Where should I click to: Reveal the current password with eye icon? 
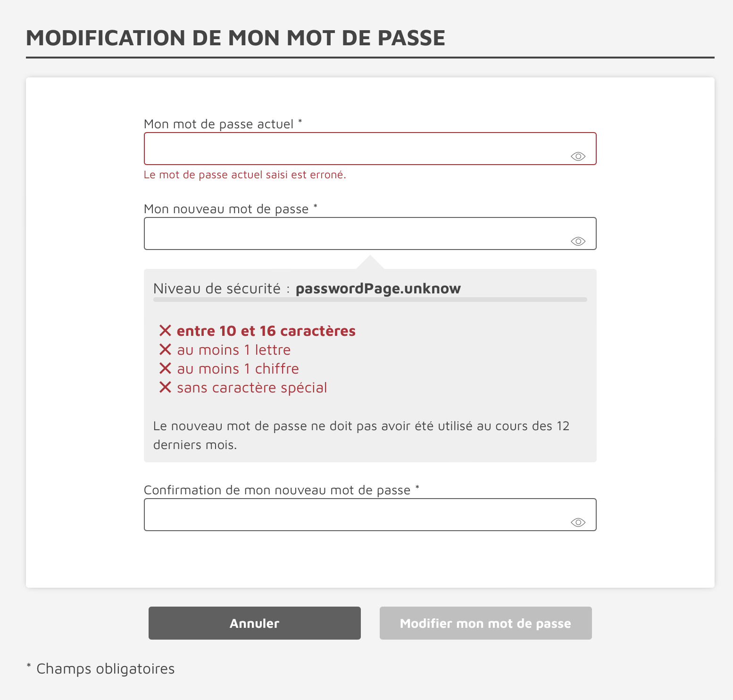click(578, 157)
